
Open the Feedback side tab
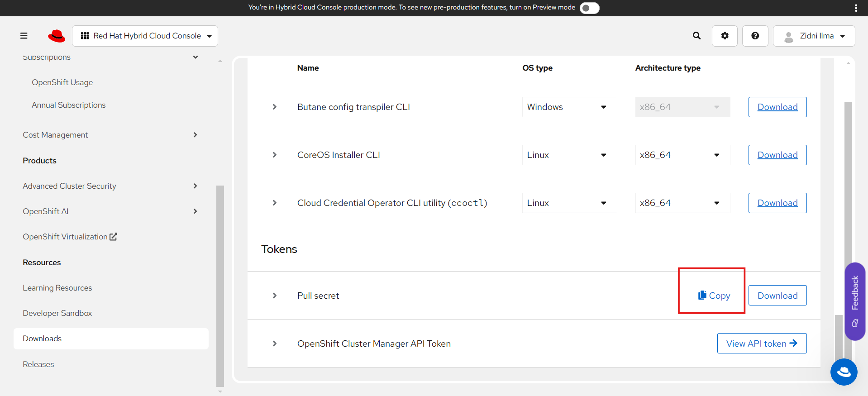click(854, 301)
